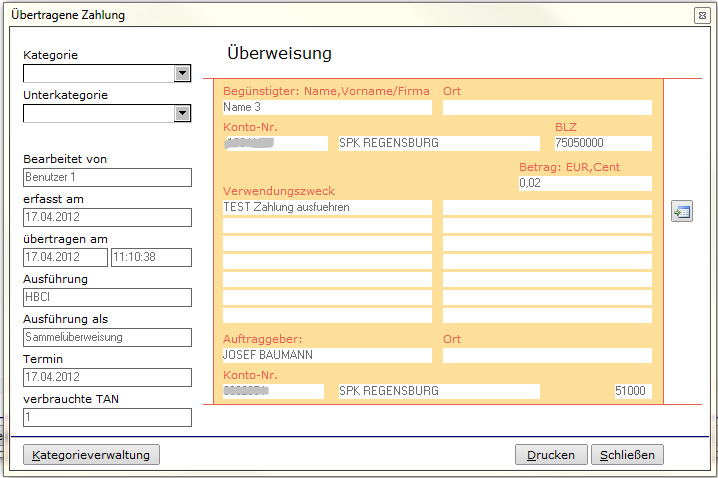
Task: Click the Auftraggeber field JOSEF BAUMANN
Action: coord(327,355)
